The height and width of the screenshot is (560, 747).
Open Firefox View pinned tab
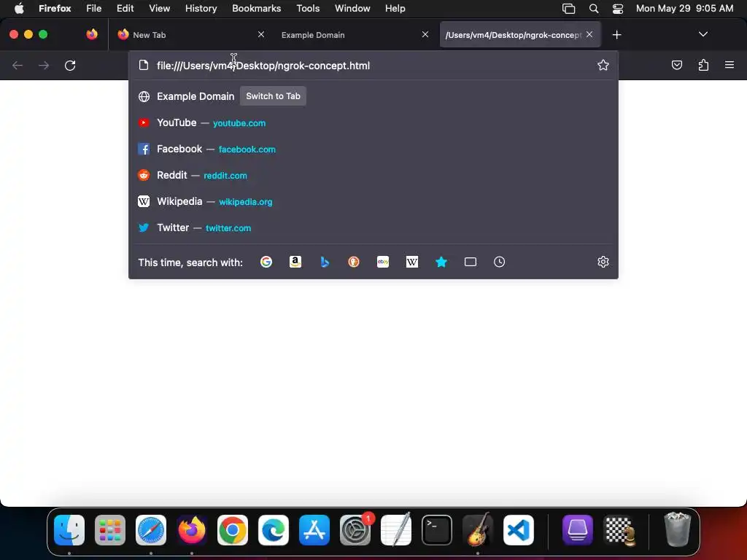pyautogui.click(x=92, y=34)
